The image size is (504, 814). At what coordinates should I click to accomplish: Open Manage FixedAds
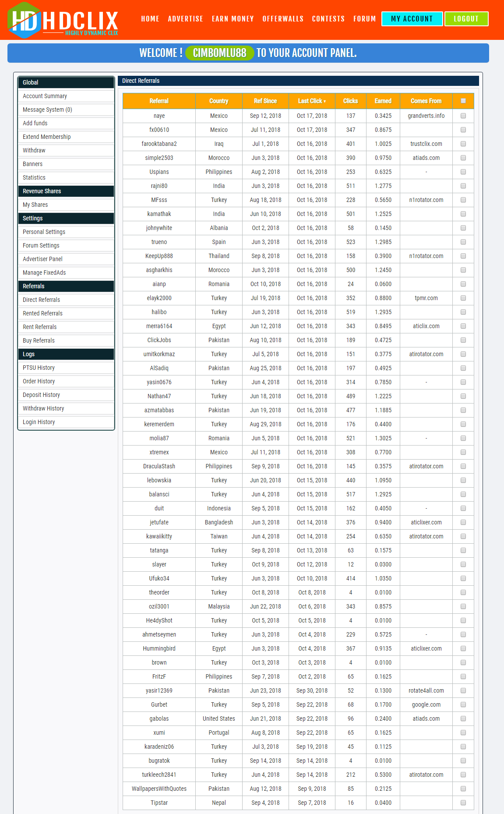(66, 273)
